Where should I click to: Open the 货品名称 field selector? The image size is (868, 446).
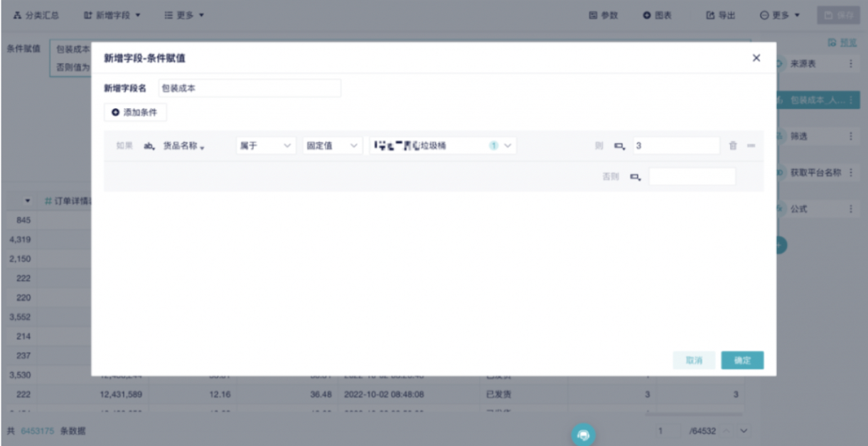[x=183, y=146]
